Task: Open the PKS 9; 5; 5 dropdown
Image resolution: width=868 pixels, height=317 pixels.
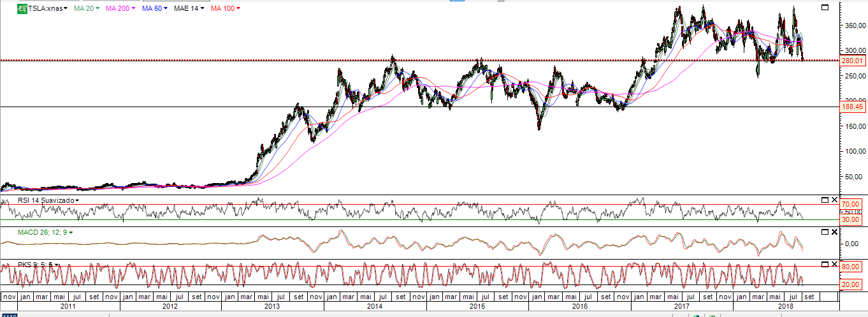Action: pos(57,264)
